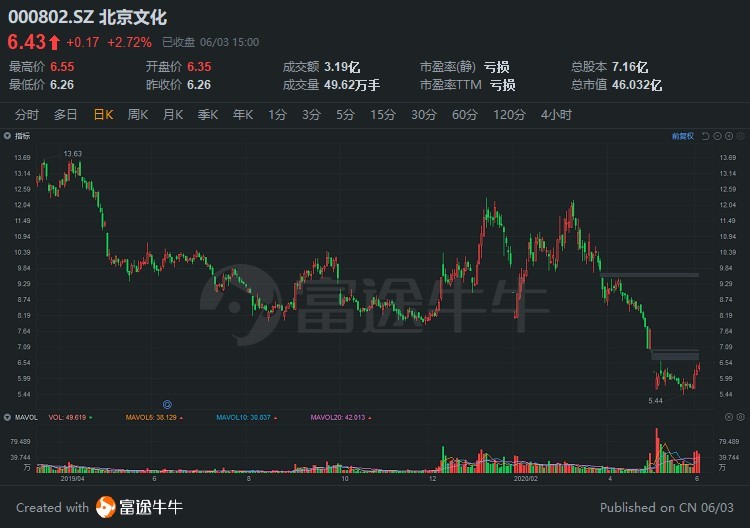Click the stock title 000802.SZ 北京文化

coord(88,17)
